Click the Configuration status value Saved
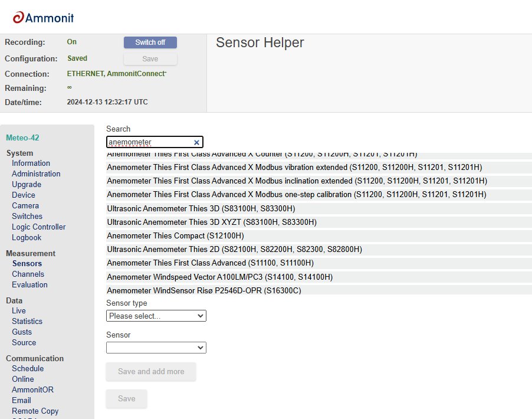The height and width of the screenshot is (419, 532). click(77, 58)
